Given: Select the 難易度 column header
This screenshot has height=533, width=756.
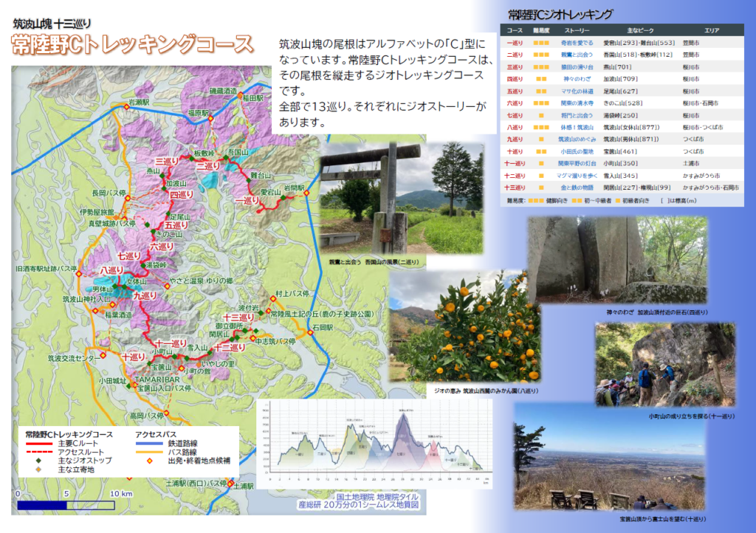Looking at the screenshot, I should pyautogui.click(x=541, y=31).
